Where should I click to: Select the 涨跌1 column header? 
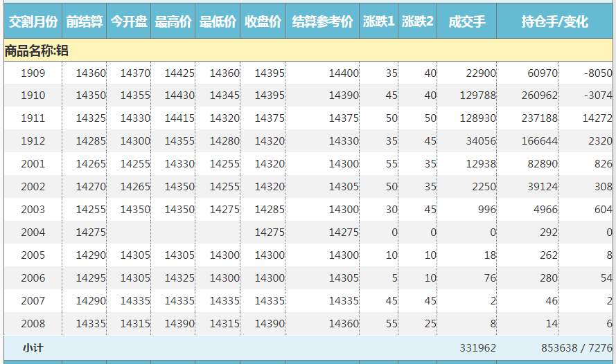(x=379, y=22)
